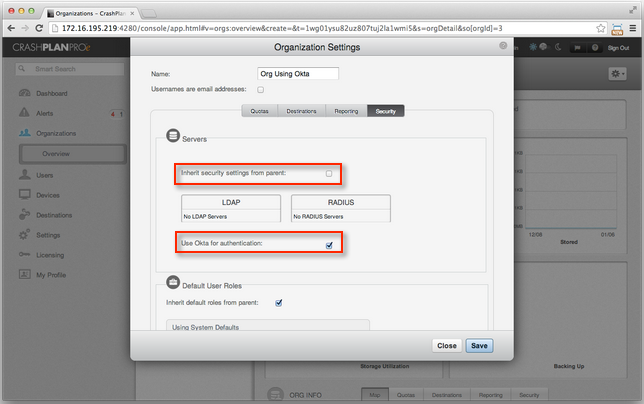This screenshot has width=644, height=404.
Task: Save the organization settings
Action: [x=479, y=345]
